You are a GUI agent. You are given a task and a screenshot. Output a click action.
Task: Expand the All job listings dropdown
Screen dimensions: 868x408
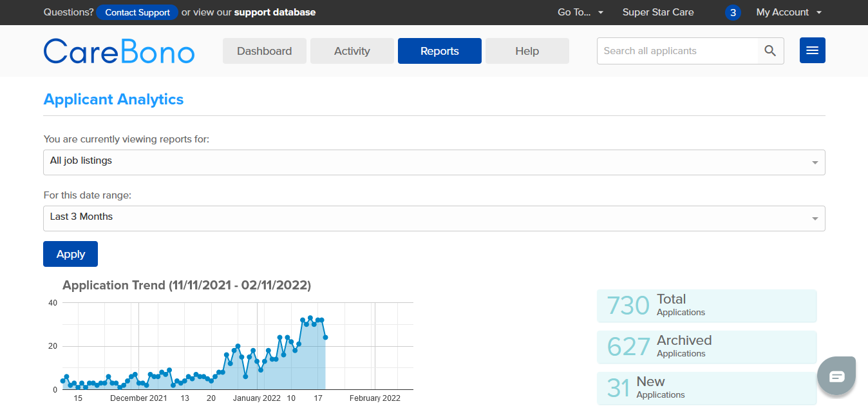coord(434,162)
